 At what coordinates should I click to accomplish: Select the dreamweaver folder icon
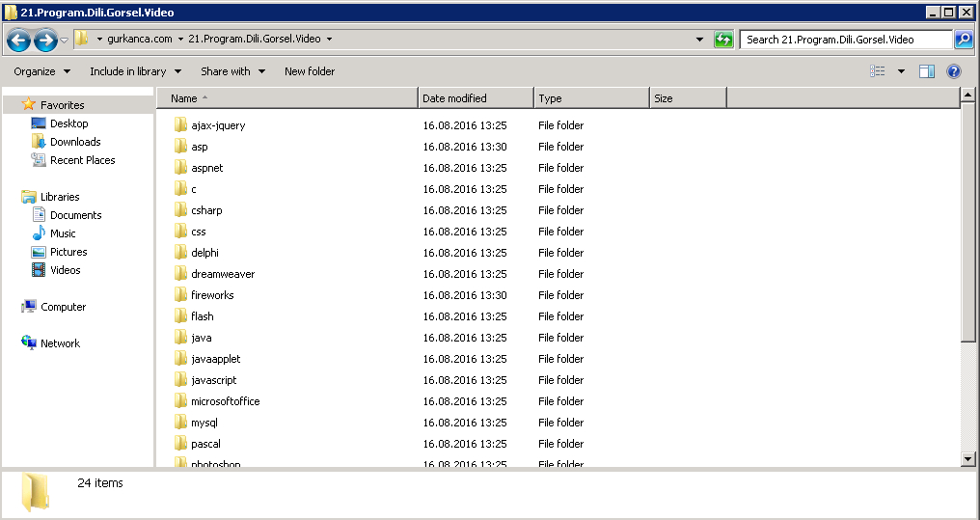(x=180, y=274)
